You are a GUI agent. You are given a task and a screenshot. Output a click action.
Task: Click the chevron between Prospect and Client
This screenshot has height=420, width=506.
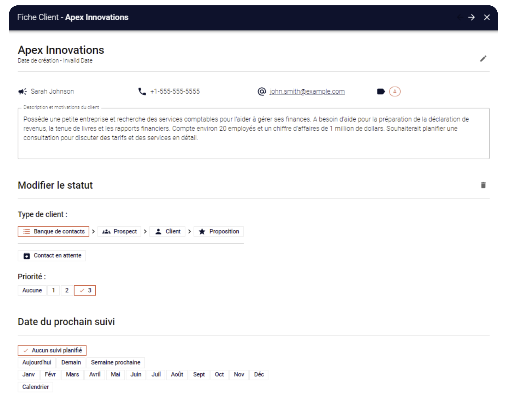pyautogui.click(x=145, y=231)
